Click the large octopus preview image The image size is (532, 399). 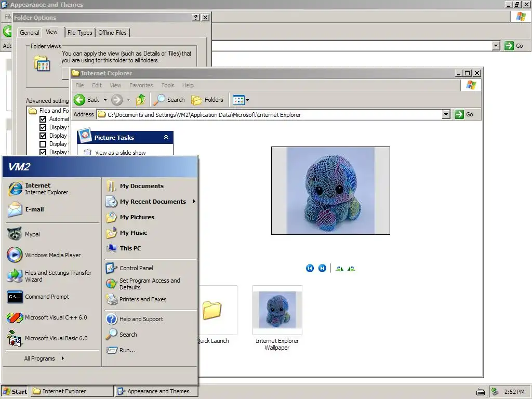pyautogui.click(x=330, y=191)
